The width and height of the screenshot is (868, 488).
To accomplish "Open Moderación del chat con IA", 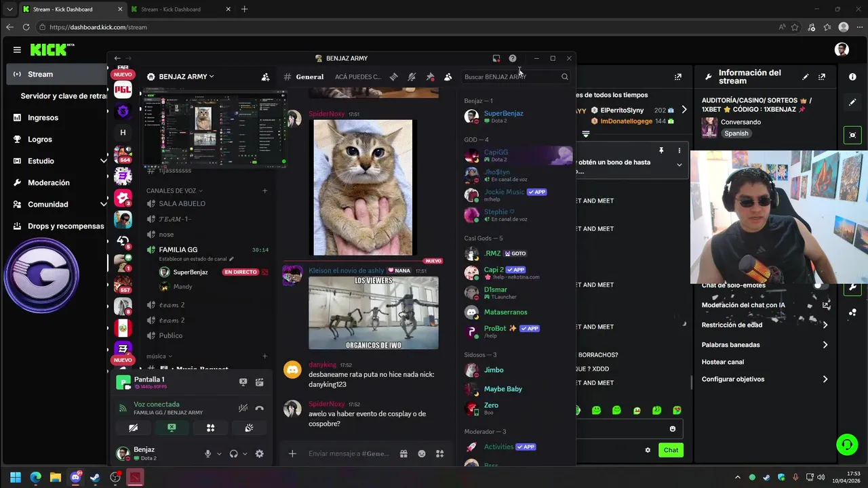I will (x=765, y=305).
